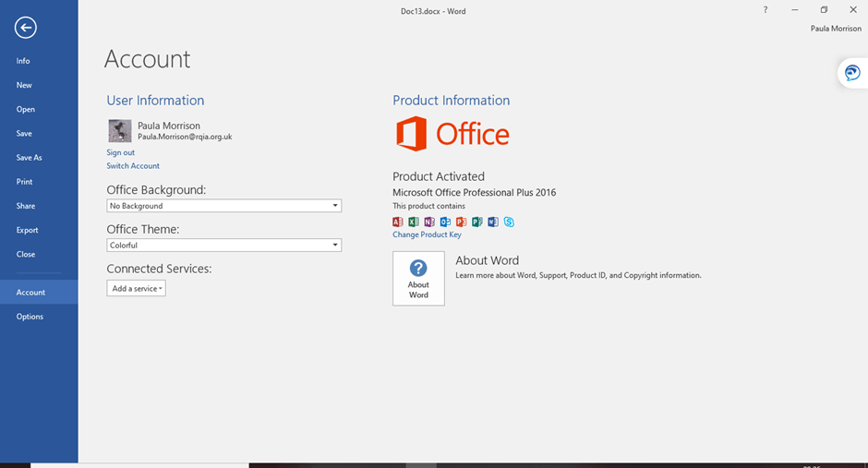Screen dimensions: 868x468
Task: Open the Add a service dropdown
Action: point(136,288)
